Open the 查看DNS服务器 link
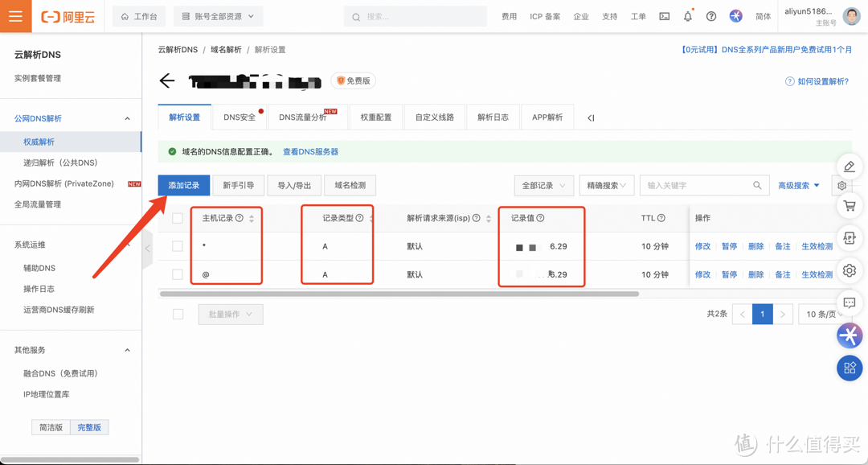The width and height of the screenshot is (868, 465). [309, 151]
